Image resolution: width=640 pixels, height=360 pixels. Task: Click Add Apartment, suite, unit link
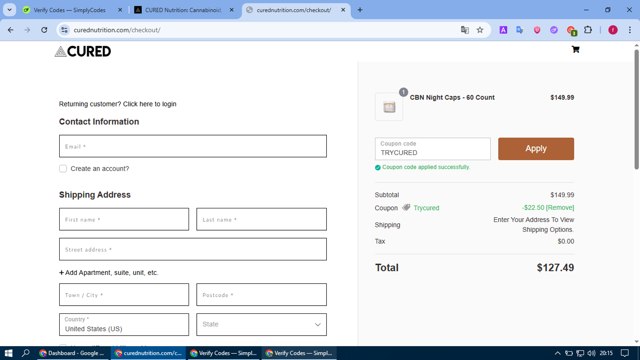click(109, 273)
